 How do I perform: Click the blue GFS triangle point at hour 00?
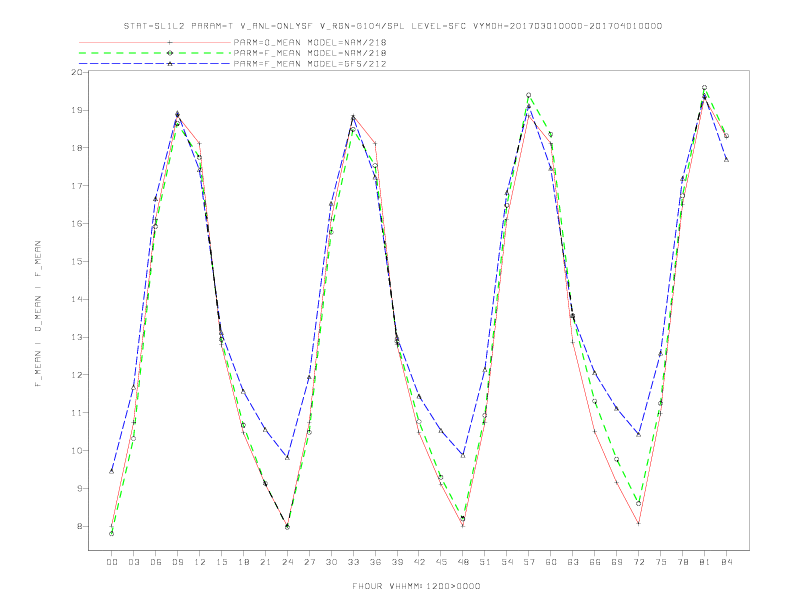[x=112, y=472]
